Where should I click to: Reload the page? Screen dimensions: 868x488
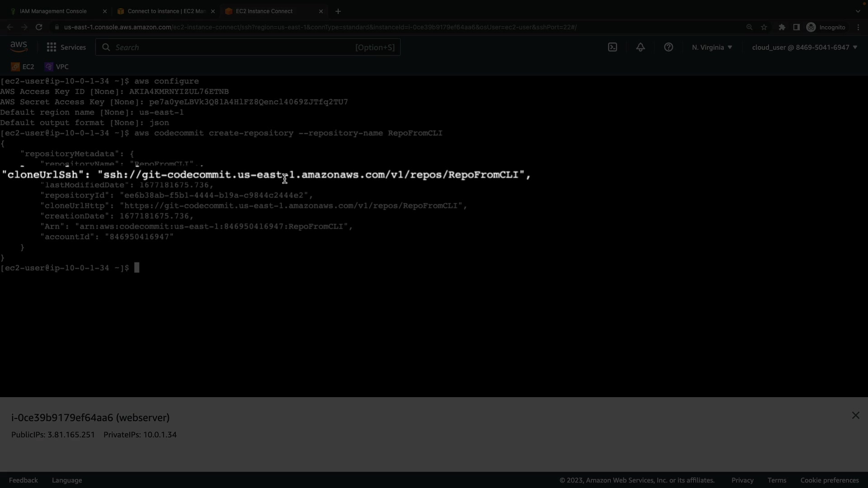39,28
